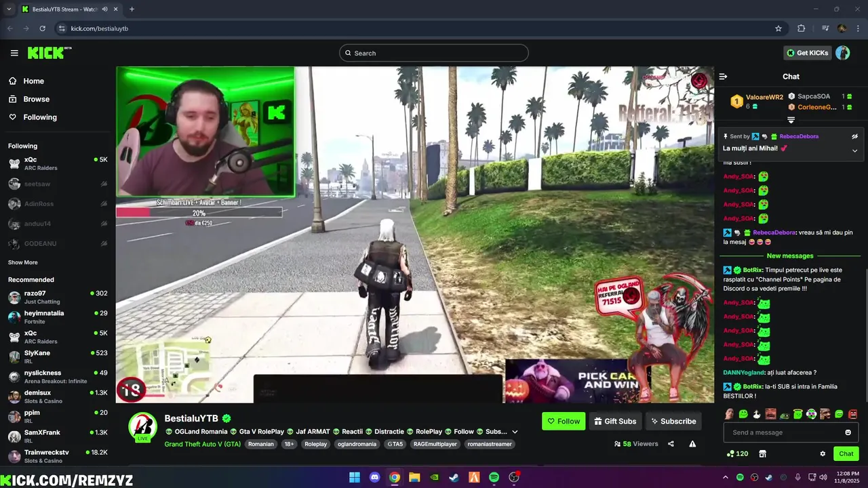Hide the pinned message with eye-slash icon
868x488 pixels.
pos(854,136)
